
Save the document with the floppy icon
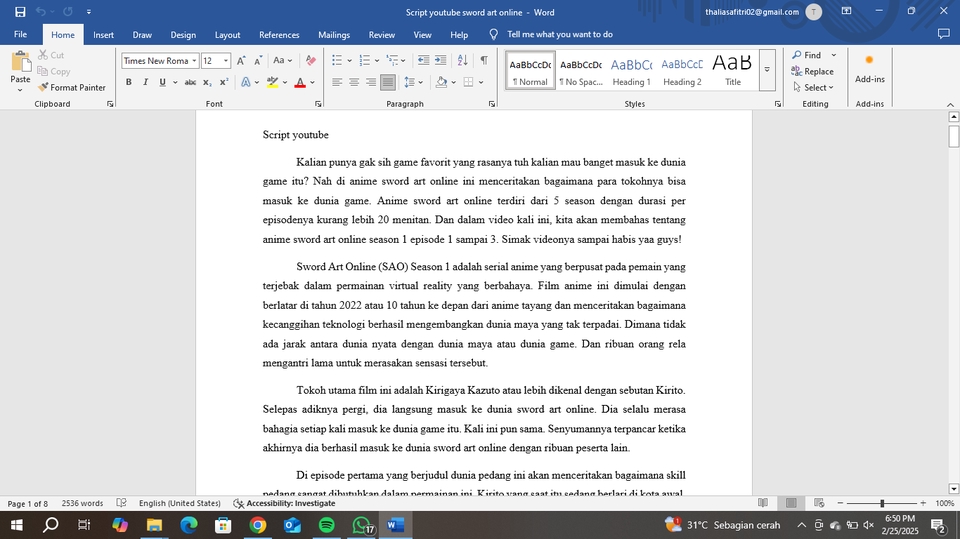pyautogui.click(x=20, y=12)
